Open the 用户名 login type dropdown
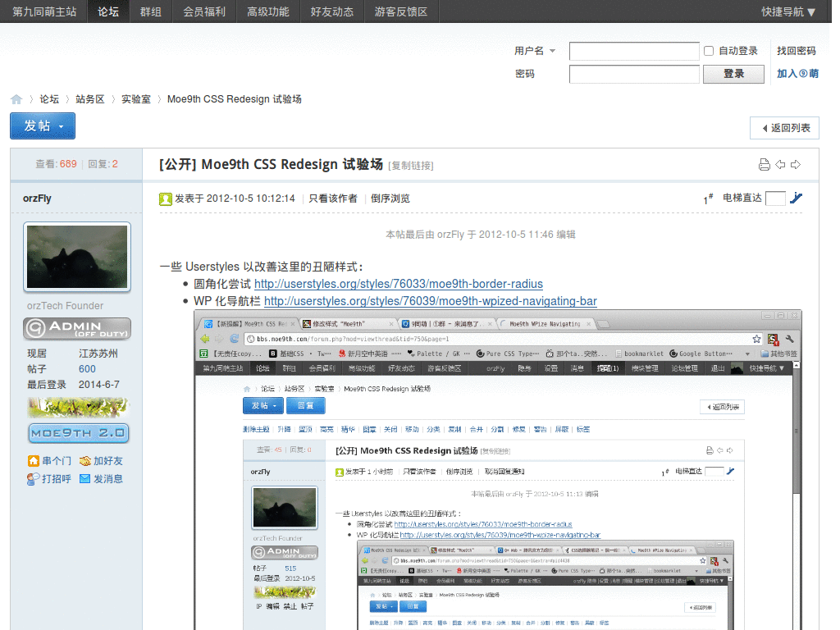Image resolution: width=840 pixels, height=630 pixels. 552,51
